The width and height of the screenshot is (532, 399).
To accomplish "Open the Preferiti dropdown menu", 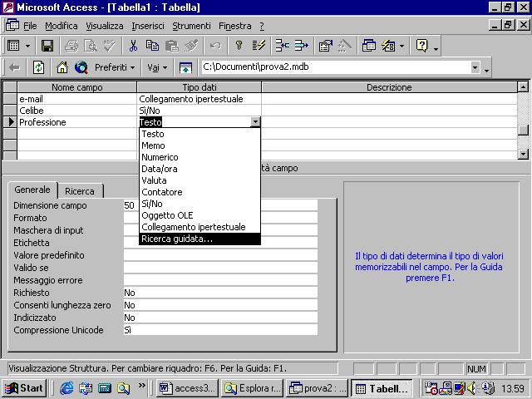I will 115,67.
